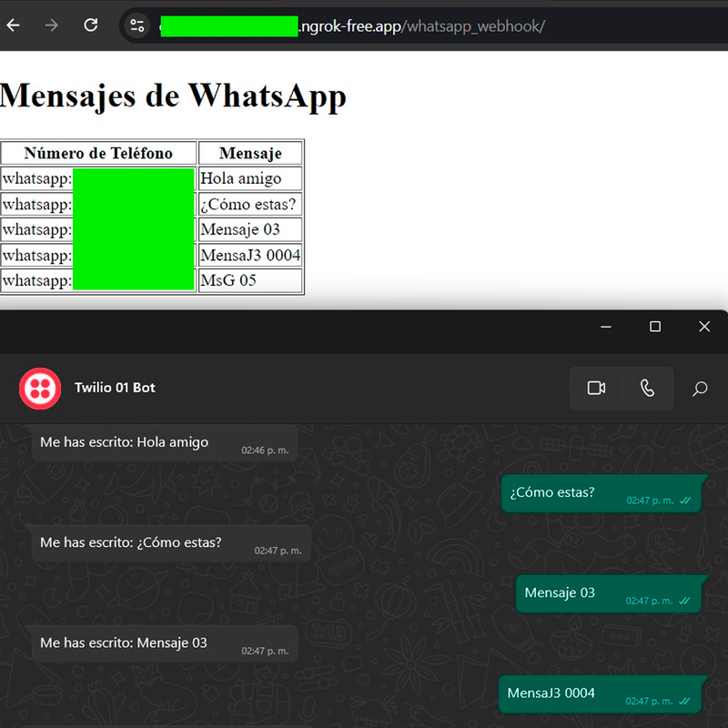The image size is (728, 728).
Task: Click the 'Mensajes de WhatsApp' heading
Action: pos(173,96)
